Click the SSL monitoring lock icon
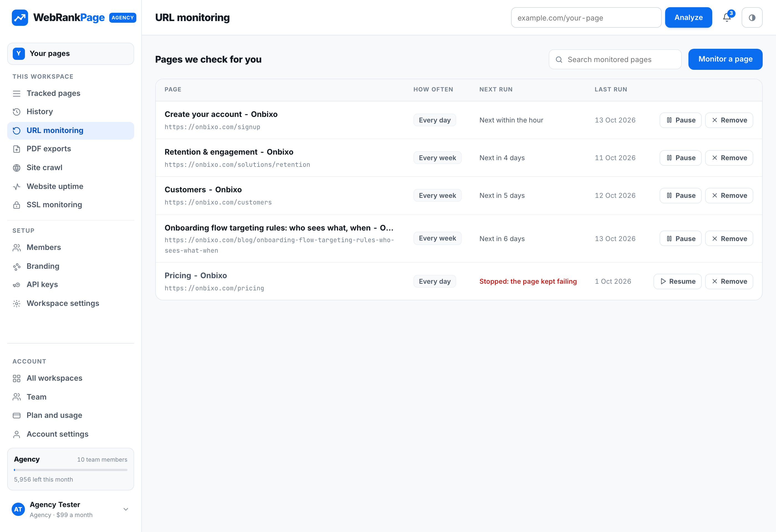Screen dimensions: 776x532 click(x=17, y=205)
